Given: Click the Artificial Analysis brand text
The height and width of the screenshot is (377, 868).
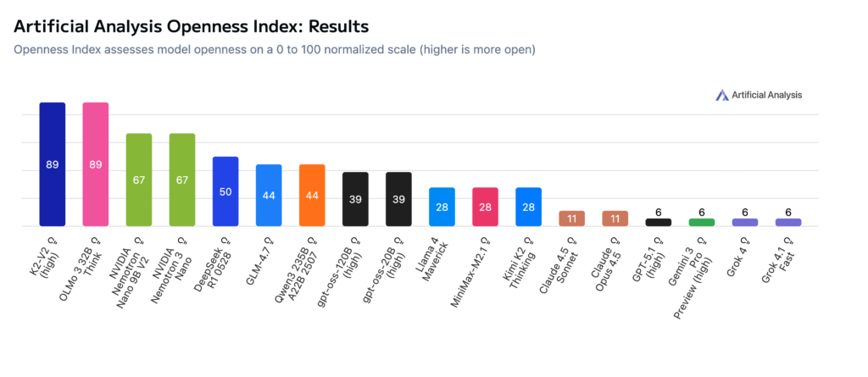Looking at the screenshot, I should coord(767,96).
